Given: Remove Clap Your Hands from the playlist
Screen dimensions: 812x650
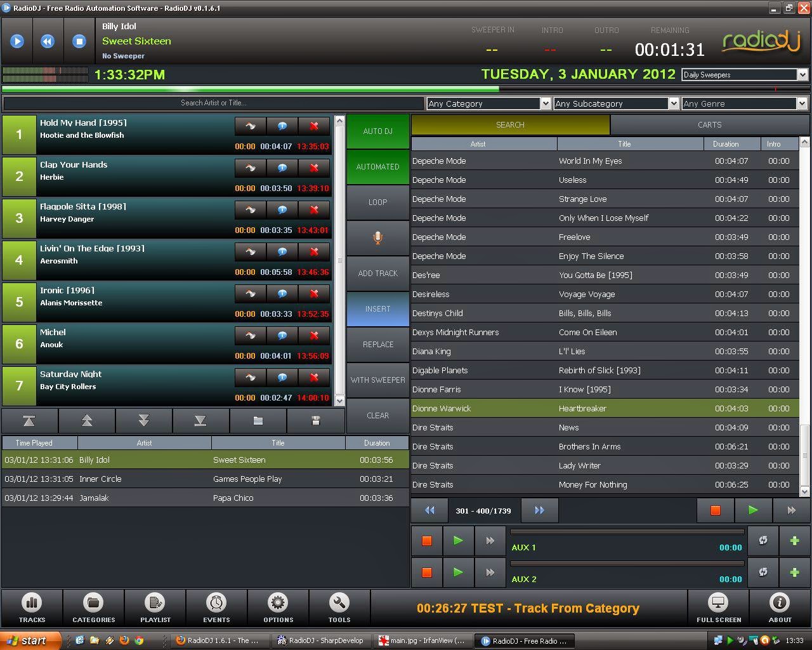Looking at the screenshot, I should 314,168.
